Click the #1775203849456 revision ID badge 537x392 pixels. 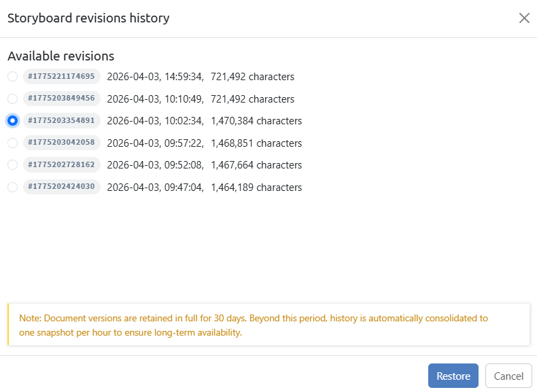point(62,99)
